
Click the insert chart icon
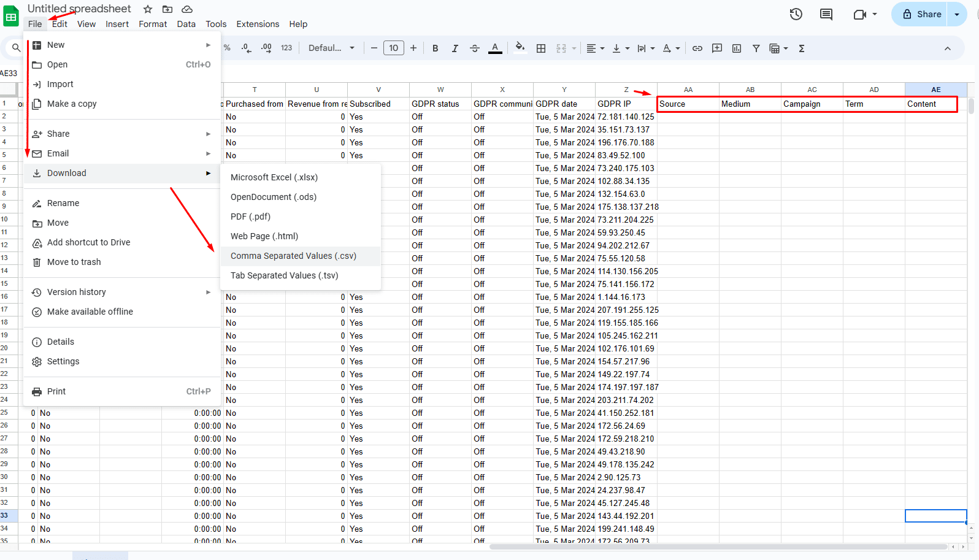click(x=737, y=48)
